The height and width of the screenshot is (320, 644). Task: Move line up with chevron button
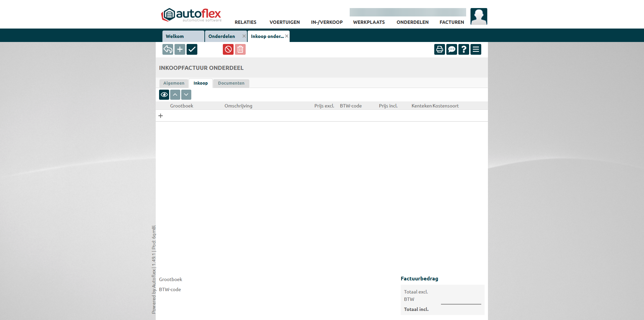click(175, 95)
